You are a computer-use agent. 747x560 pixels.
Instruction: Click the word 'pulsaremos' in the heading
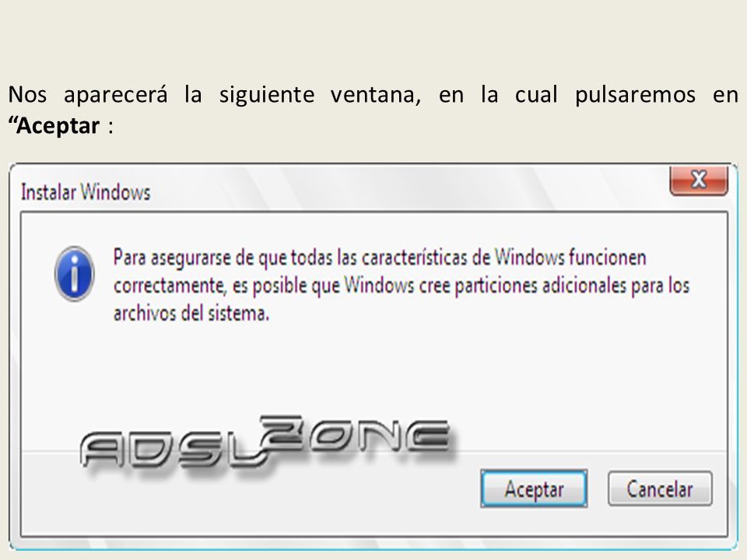[x=635, y=95]
